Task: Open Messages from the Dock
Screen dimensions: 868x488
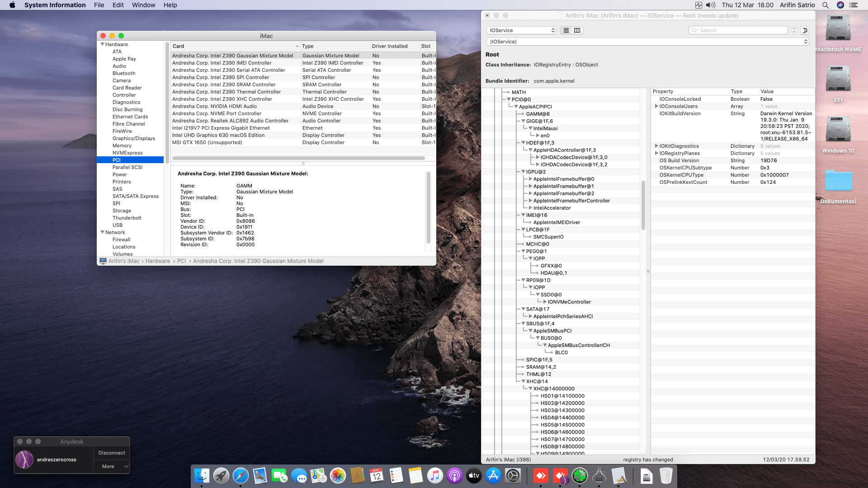Action: (299, 475)
